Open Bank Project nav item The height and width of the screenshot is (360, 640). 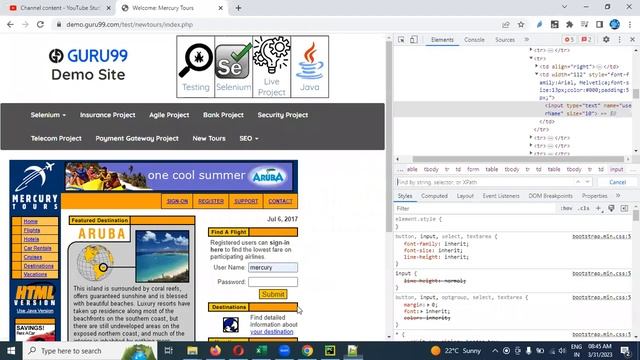click(x=223, y=115)
